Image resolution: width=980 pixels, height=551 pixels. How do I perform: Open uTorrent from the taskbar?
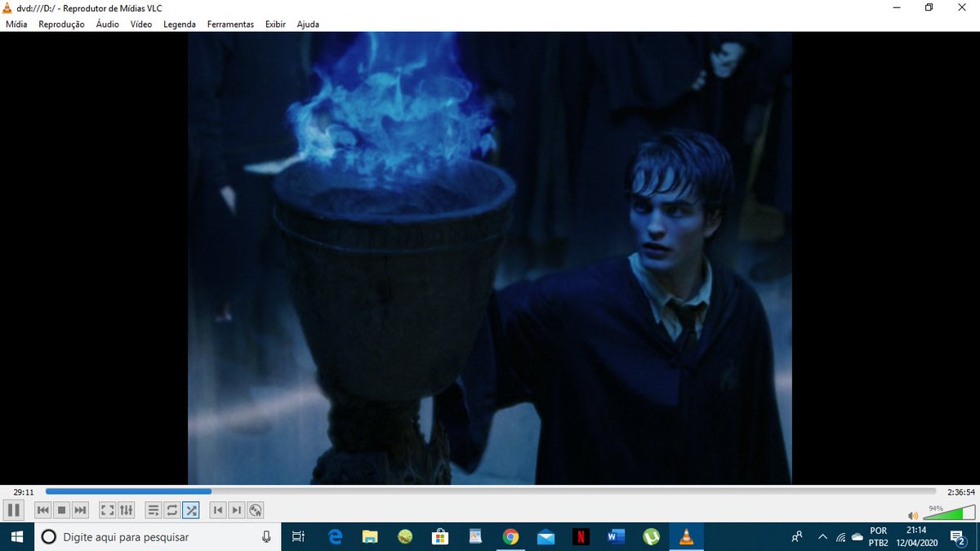point(651,536)
